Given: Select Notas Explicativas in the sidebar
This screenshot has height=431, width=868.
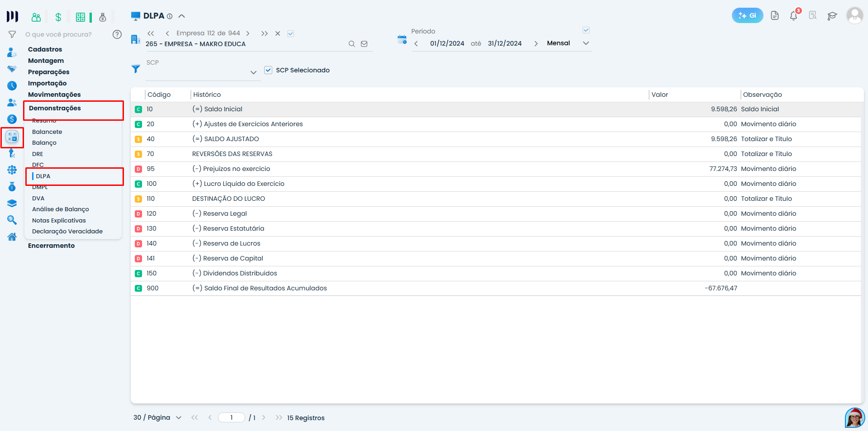Looking at the screenshot, I should 59,220.
